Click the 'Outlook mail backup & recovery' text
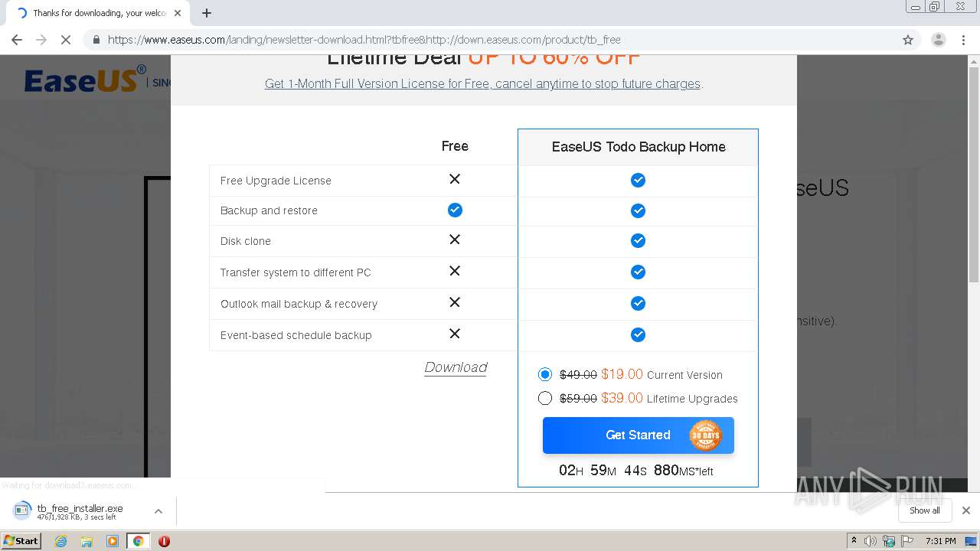980x551 pixels. coord(299,304)
